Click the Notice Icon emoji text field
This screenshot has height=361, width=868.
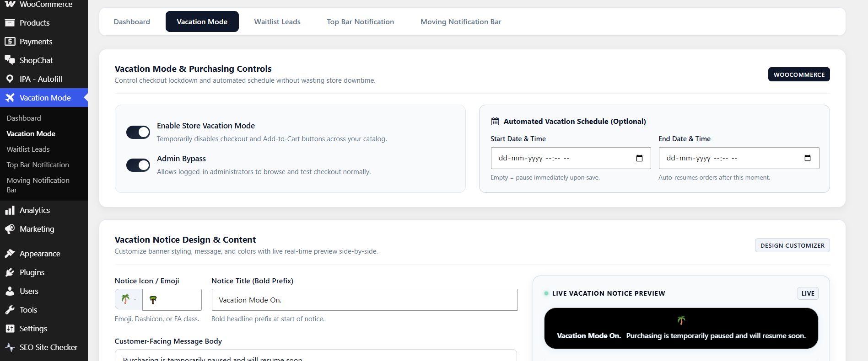point(172,300)
